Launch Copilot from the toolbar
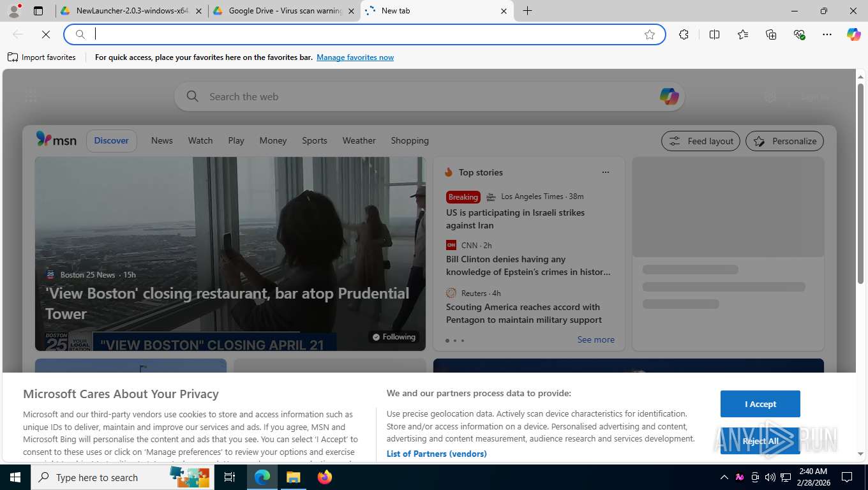 854,34
